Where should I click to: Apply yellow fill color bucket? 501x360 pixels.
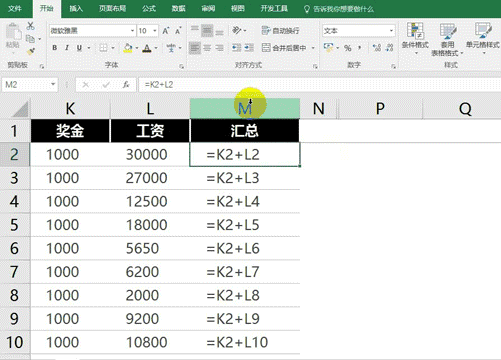[128, 48]
